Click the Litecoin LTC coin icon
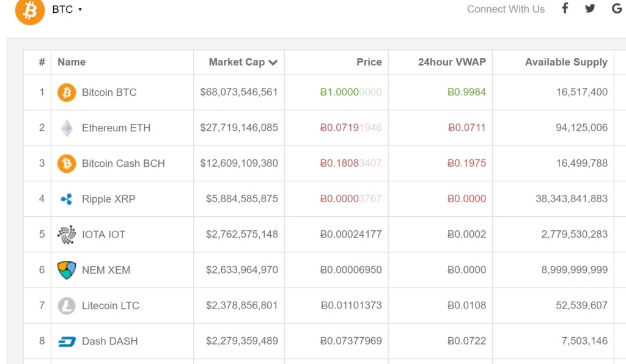 click(x=67, y=305)
